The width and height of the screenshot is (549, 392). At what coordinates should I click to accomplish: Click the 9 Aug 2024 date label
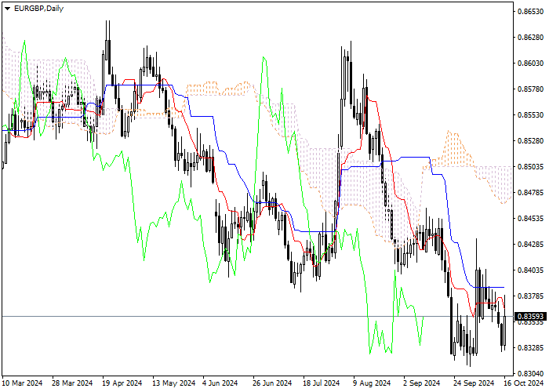pos(372,383)
